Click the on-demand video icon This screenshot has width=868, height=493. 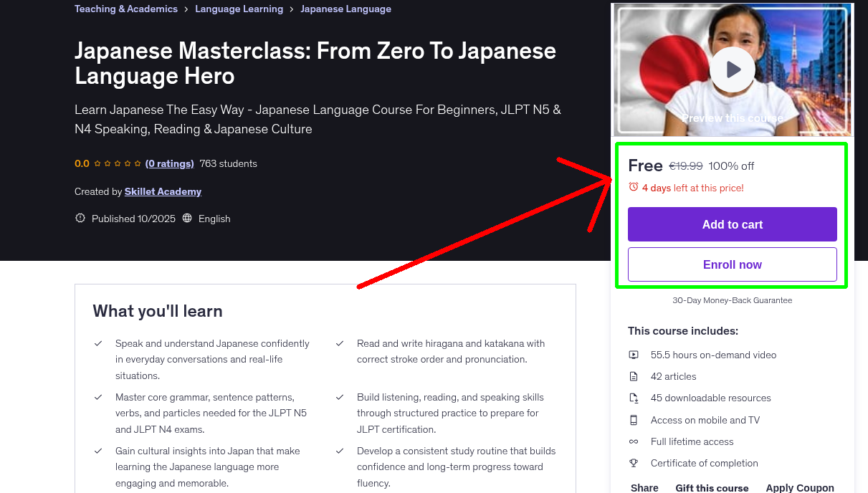click(634, 355)
